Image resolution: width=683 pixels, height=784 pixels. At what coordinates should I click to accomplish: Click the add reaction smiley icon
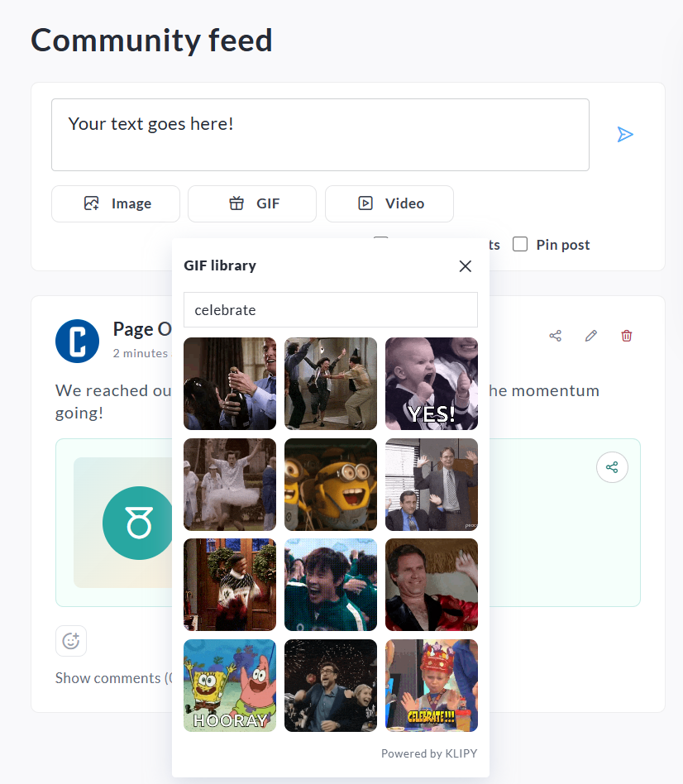tap(71, 640)
